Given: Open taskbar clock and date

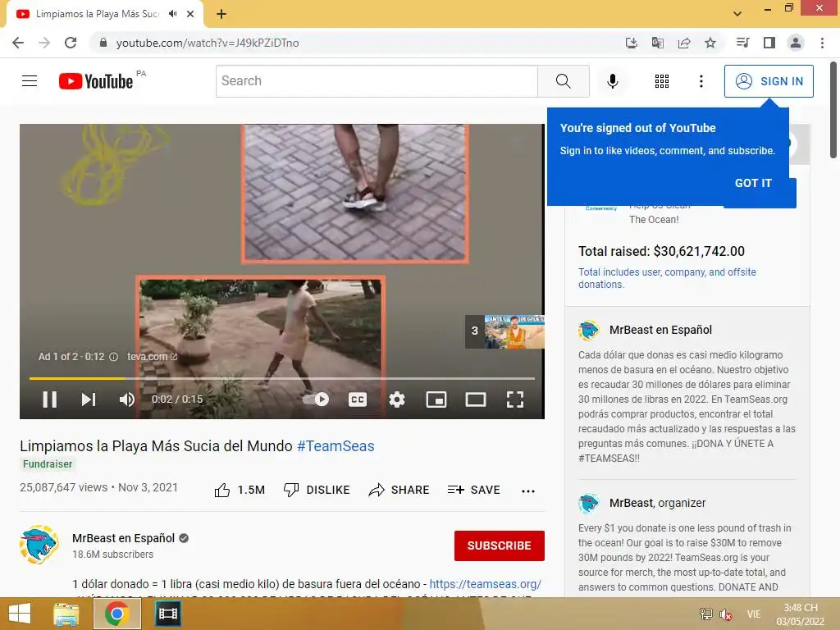Looking at the screenshot, I should coord(801,614).
